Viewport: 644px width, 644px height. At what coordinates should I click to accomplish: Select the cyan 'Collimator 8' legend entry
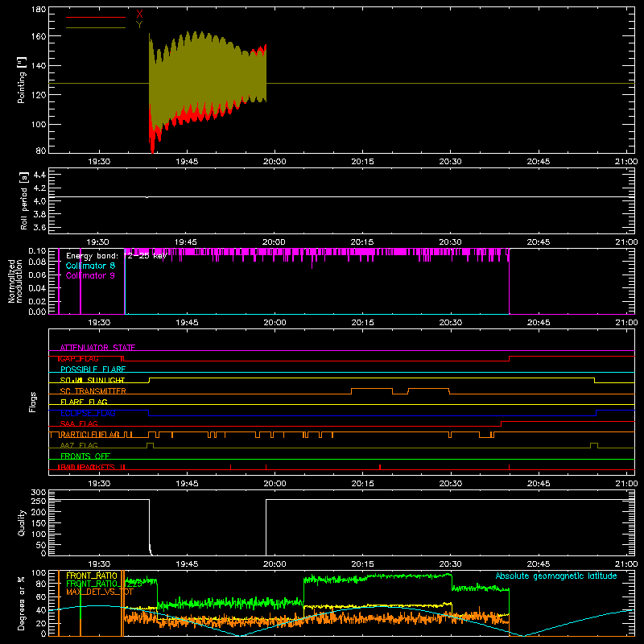tap(90, 266)
